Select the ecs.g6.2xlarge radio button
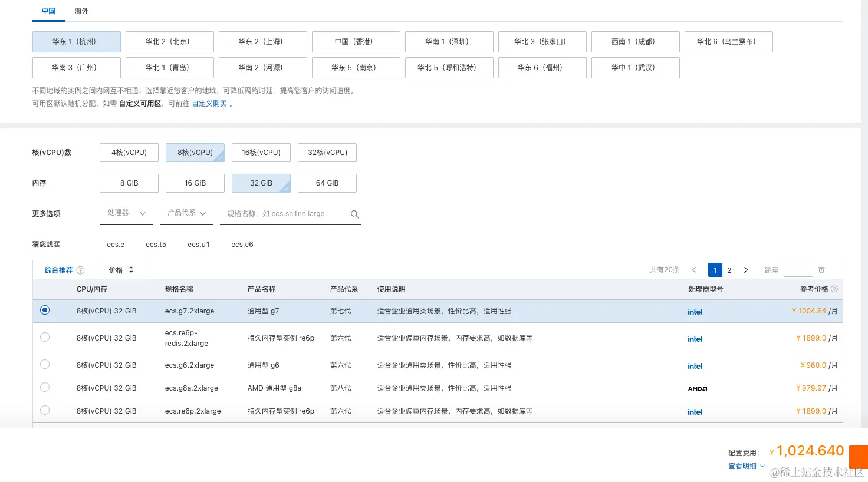This screenshot has width=868, height=482. click(x=45, y=364)
